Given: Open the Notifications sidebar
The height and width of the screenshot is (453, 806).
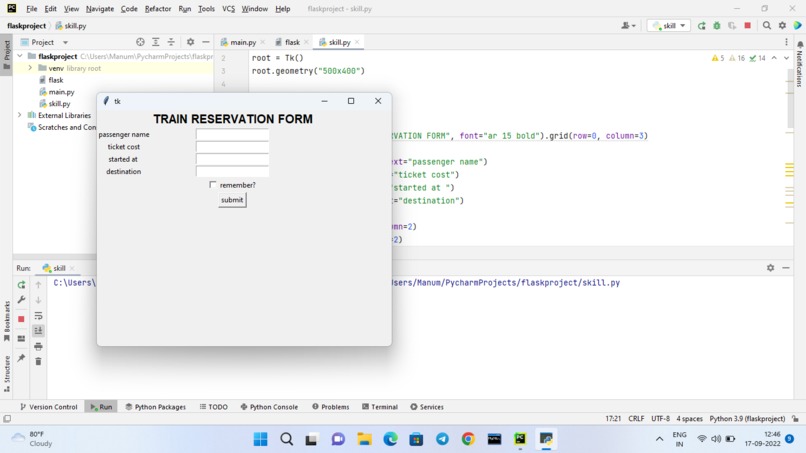Looking at the screenshot, I should coord(800,62).
